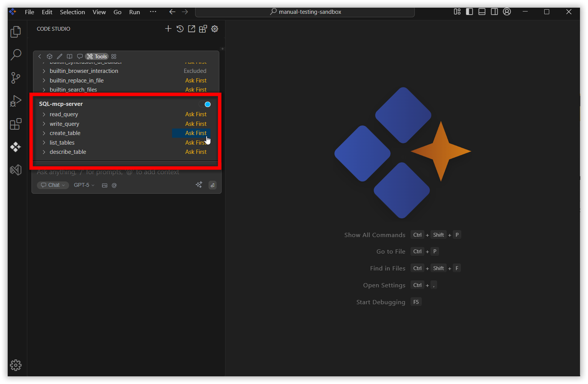Screen dimensions: 588x384
Task: Change builtin_replace_in_file permission from Ask First
Action: click(x=196, y=81)
